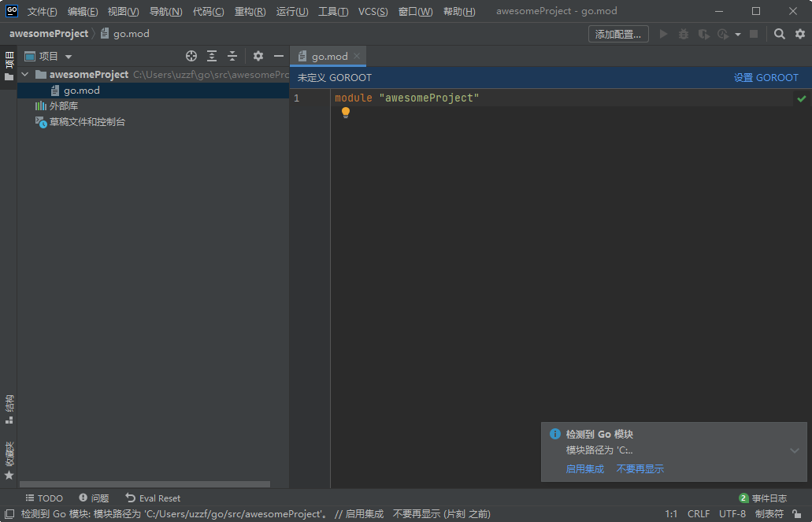This screenshot has width=812, height=522.
Task: Click 启用集成 link in notification popup
Action: [584, 468]
